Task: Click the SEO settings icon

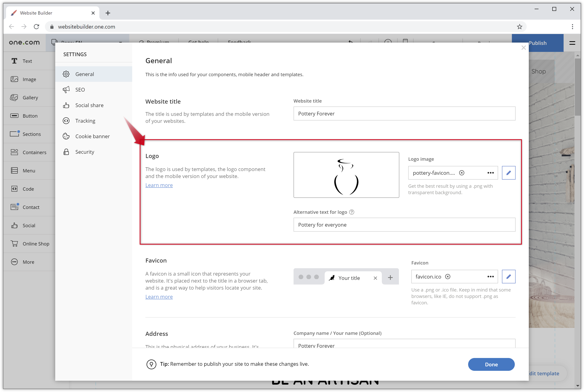Action: (x=66, y=89)
